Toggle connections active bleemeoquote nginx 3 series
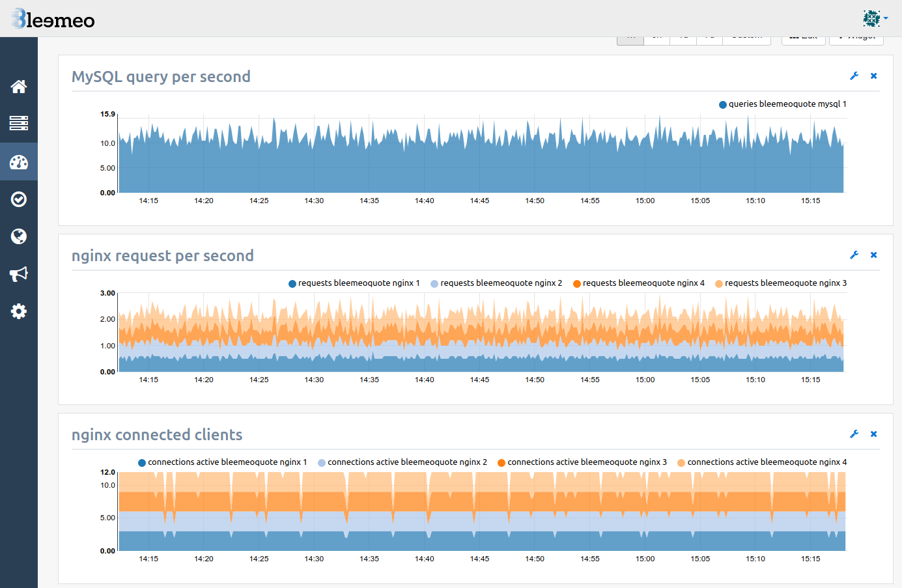Image resolution: width=902 pixels, height=588 pixels. click(582, 462)
